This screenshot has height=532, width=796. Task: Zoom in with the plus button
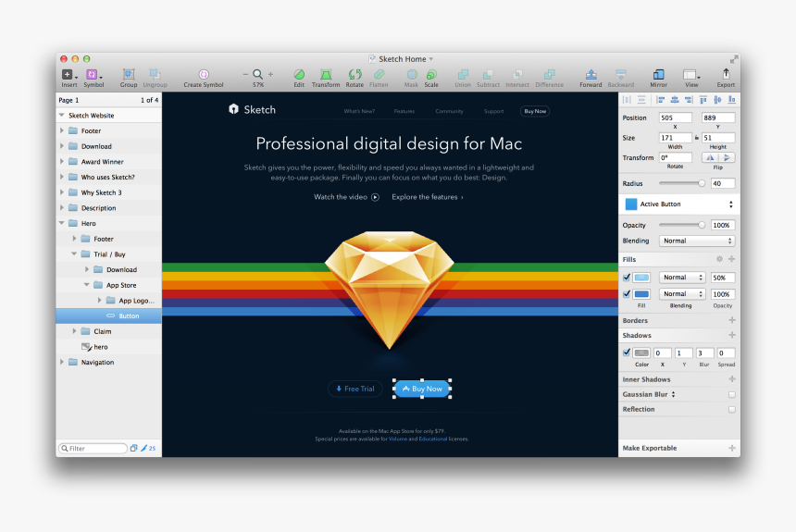[x=270, y=74]
